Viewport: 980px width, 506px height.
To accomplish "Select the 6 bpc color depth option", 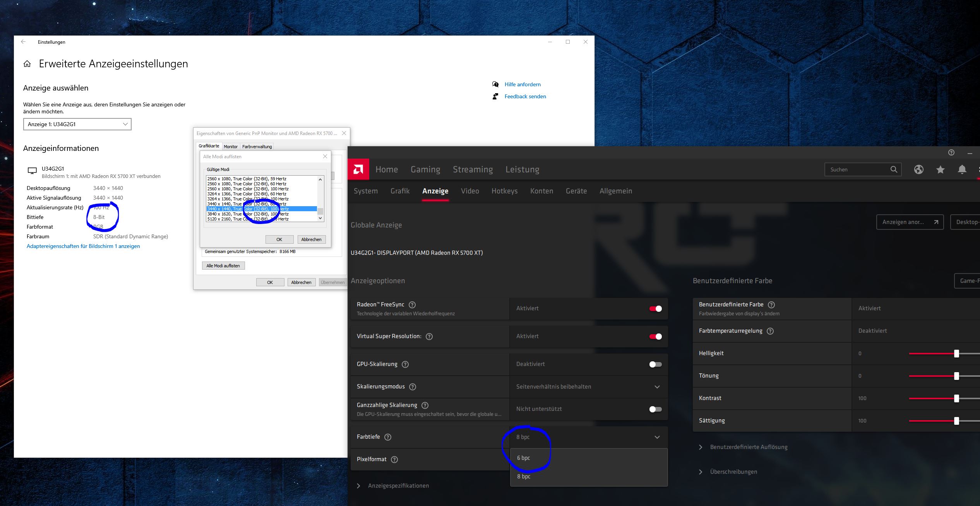I will click(524, 458).
